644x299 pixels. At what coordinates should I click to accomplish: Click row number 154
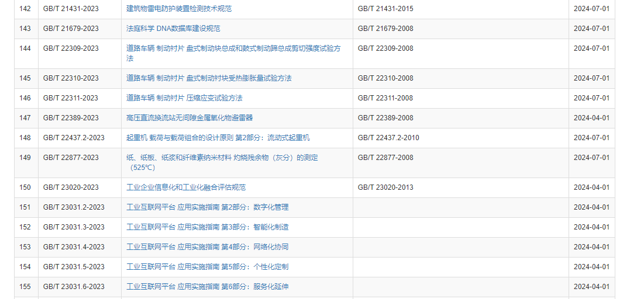[x=25, y=267]
